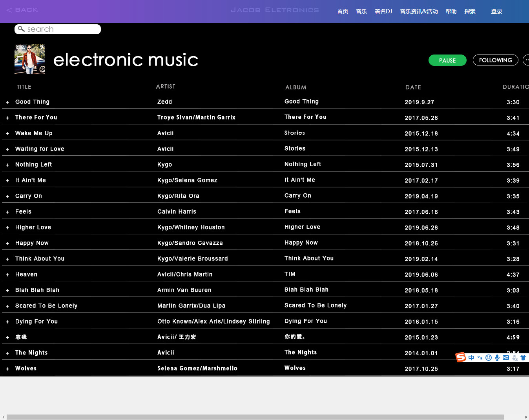The height and width of the screenshot is (420, 529).
Task: Click the plus icon next to Blah Blah Blah
Action: pos(7,291)
